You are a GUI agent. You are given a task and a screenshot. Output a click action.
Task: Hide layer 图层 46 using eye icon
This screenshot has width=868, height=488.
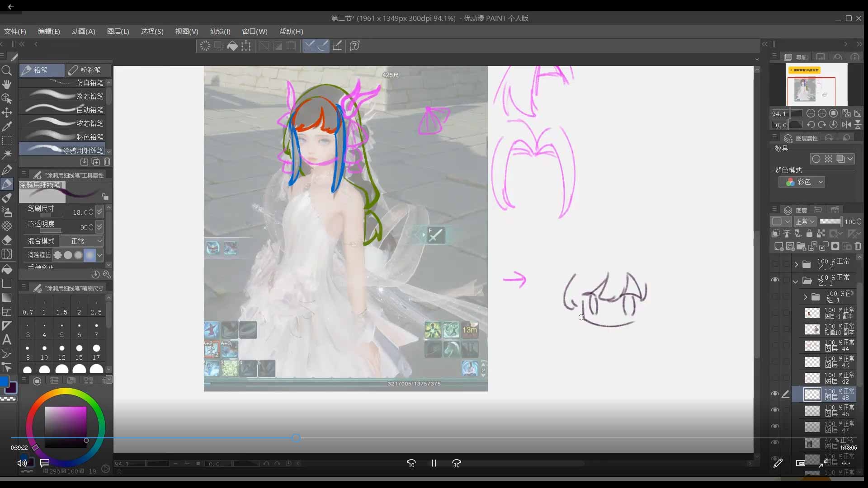(x=775, y=410)
